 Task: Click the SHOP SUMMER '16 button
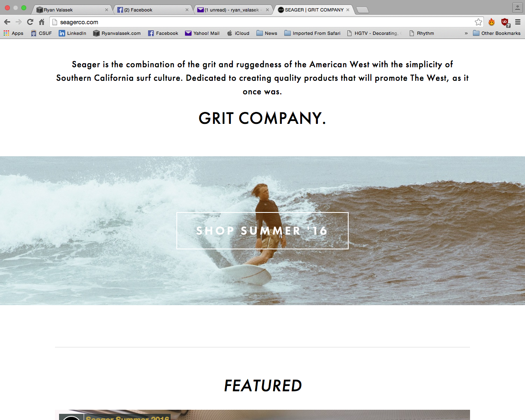[262, 231]
